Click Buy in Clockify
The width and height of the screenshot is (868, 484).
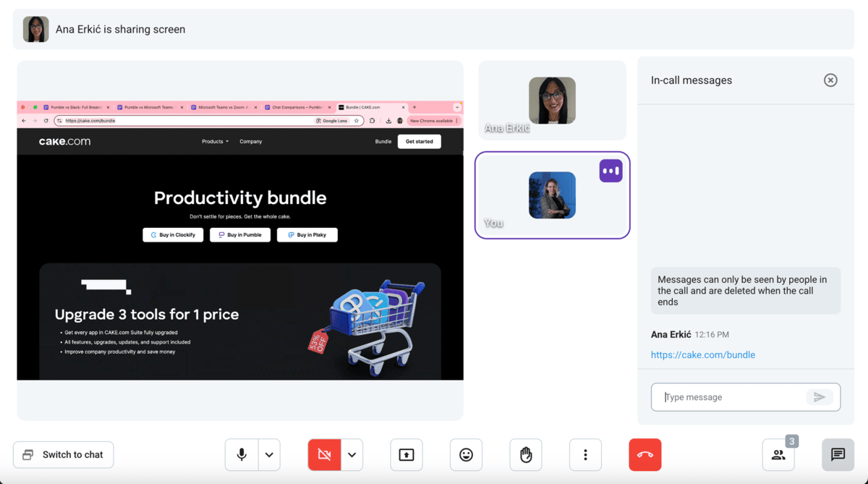click(x=173, y=235)
